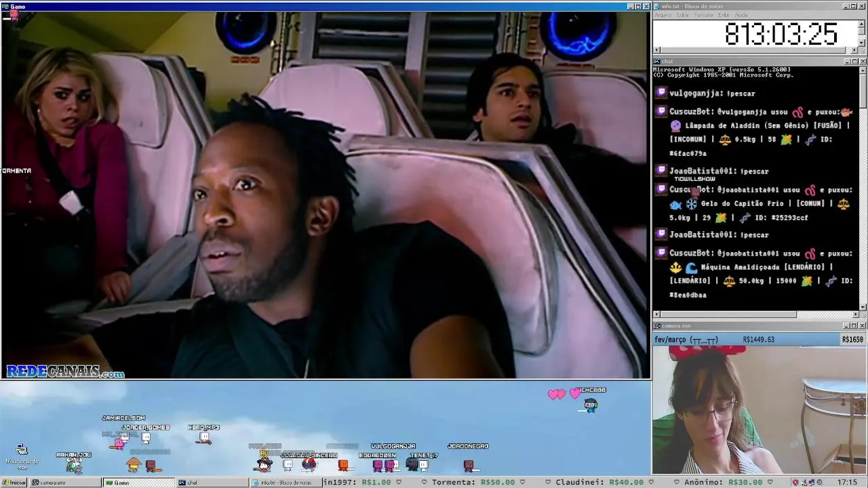Open the Iniciar start button
868x488 pixels.
(x=14, y=483)
